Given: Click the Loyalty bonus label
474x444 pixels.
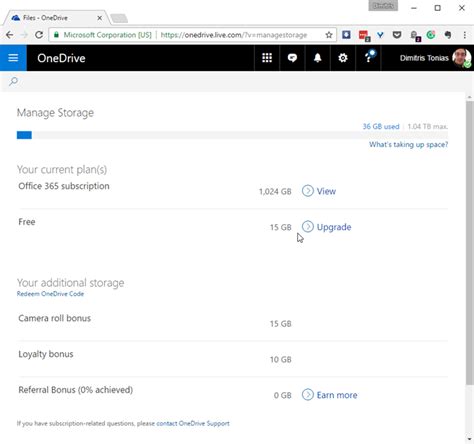Looking at the screenshot, I should pyautogui.click(x=46, y=354).
